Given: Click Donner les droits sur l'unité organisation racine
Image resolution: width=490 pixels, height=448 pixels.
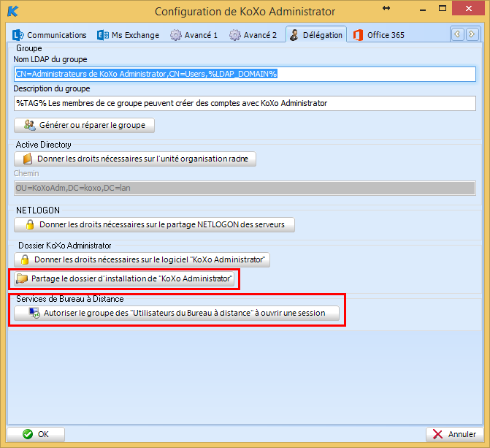Looking at the screenshot, I should (x=135, y=159).
